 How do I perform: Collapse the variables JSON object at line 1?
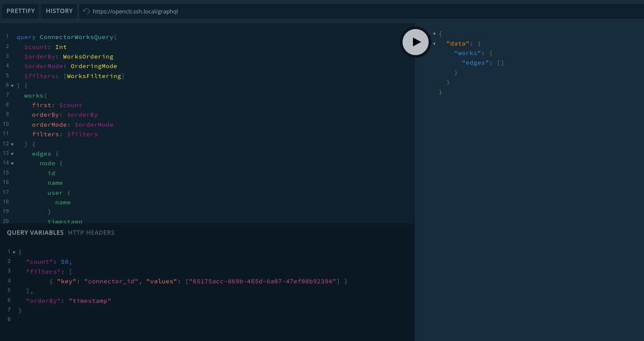click(14, 252)
